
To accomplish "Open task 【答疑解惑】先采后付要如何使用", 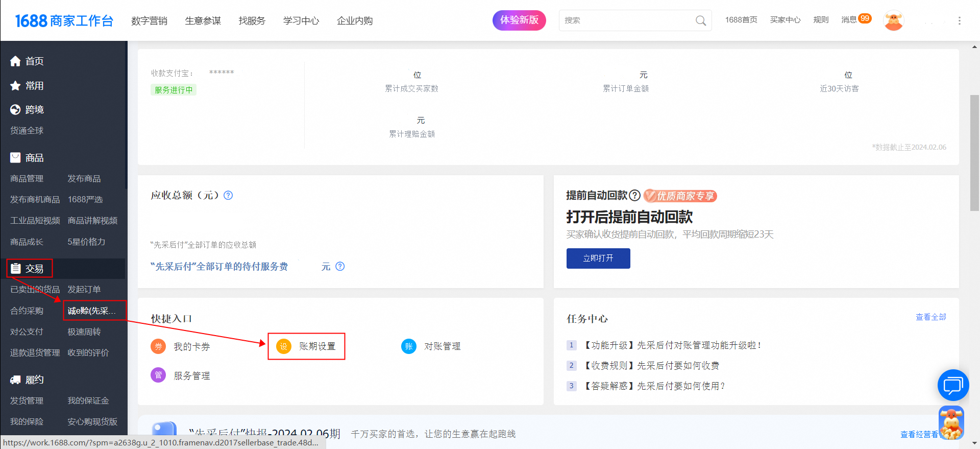I will point(654,386).
